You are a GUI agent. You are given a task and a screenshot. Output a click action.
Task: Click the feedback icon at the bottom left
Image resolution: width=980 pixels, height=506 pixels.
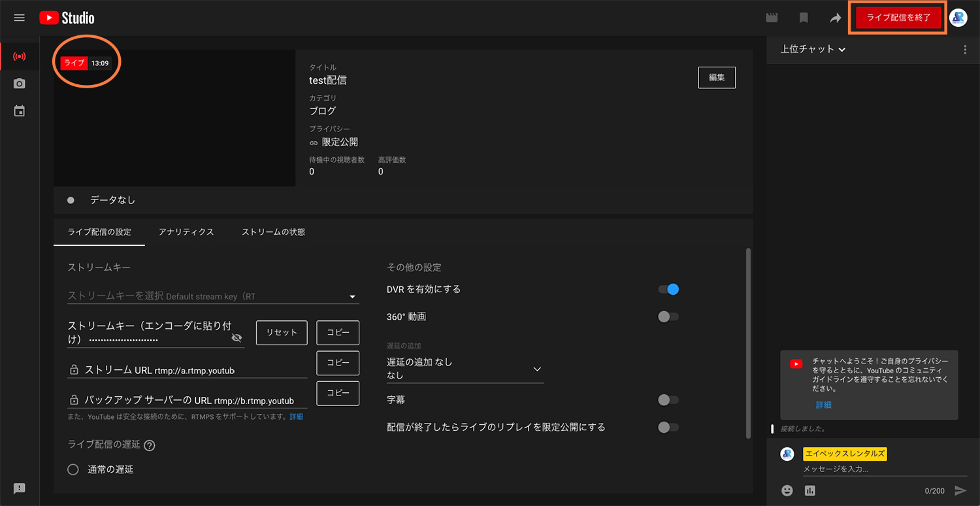(x=19, y=488)
